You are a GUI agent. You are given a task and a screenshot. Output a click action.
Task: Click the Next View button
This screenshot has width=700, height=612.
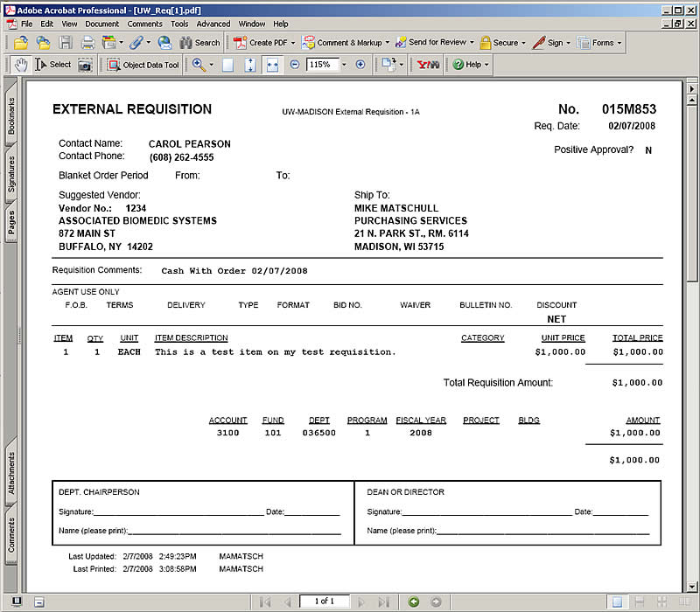click(436, 602)
